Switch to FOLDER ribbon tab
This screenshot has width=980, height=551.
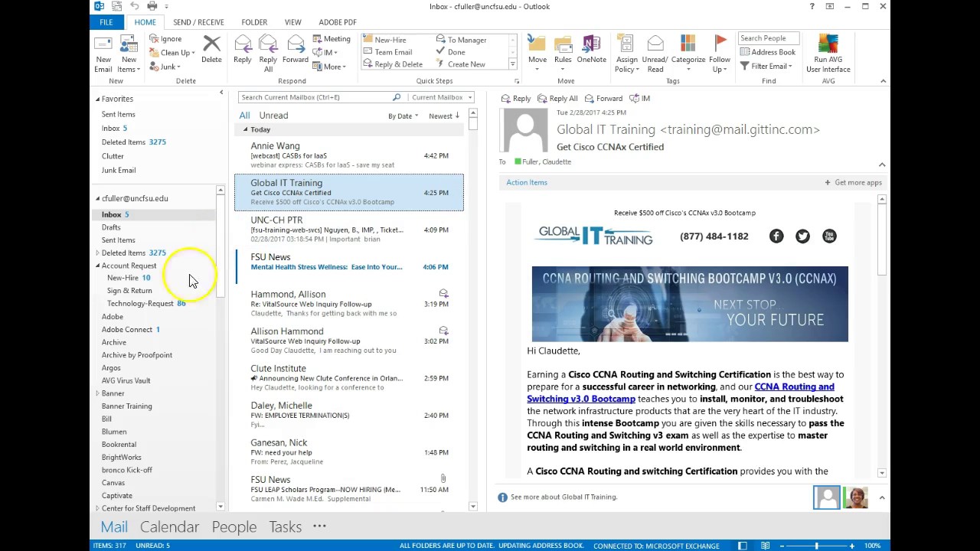coord(254,22)
